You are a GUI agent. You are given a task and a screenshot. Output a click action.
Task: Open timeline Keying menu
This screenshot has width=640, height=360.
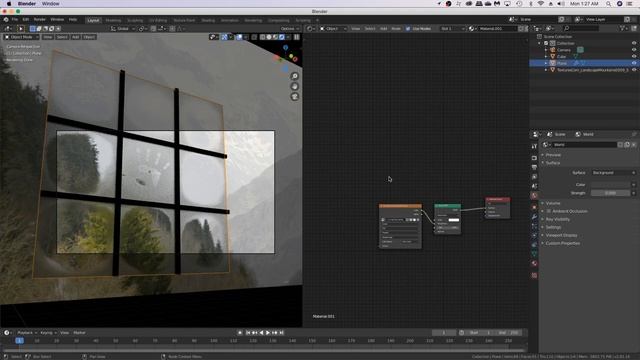[48, 333]
